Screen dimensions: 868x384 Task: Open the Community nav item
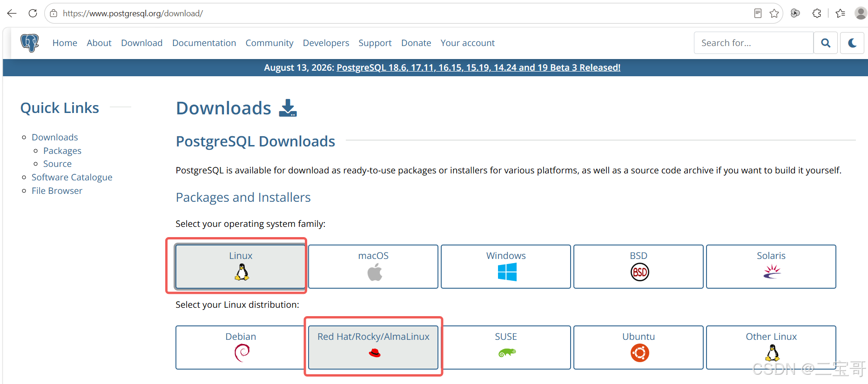click(269, 43)
